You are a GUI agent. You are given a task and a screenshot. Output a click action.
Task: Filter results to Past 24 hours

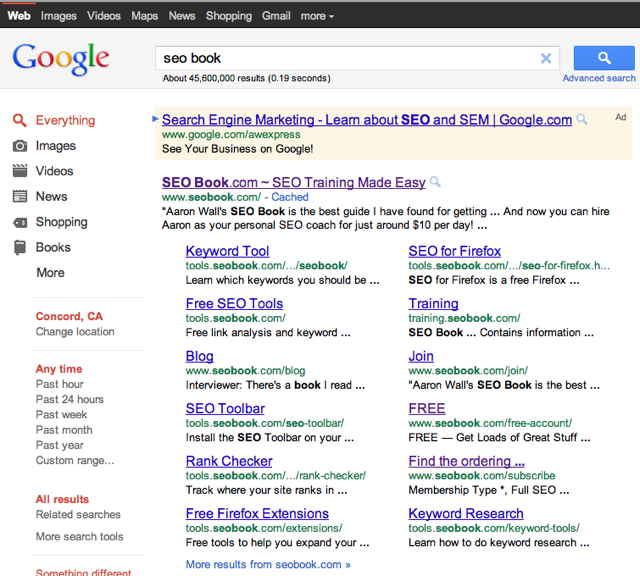69,399
